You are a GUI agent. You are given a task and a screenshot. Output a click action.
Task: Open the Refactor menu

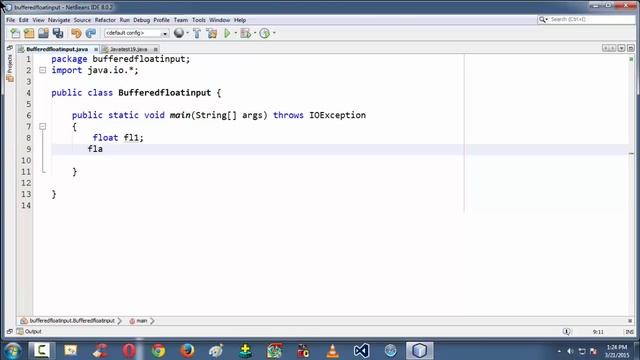click(x=105, y=20)
